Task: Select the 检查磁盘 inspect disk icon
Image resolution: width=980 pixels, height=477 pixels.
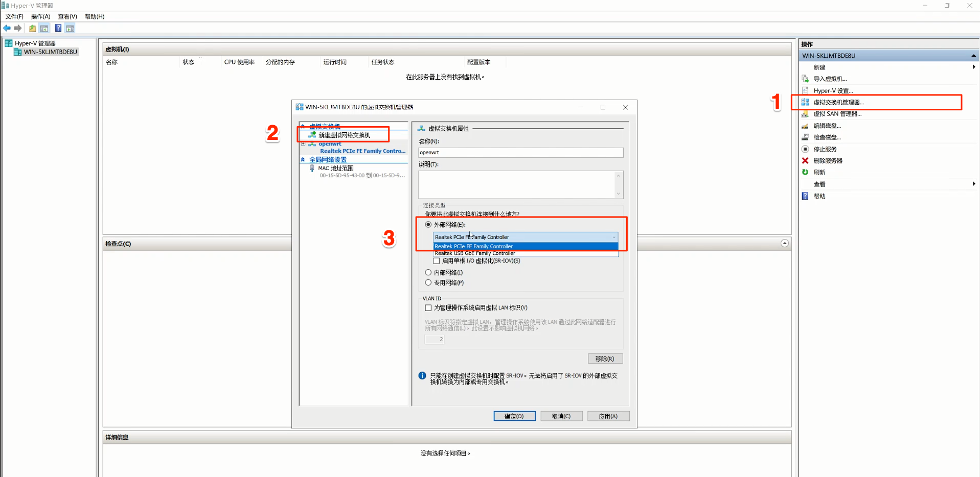Action: [x=805, y=137]
